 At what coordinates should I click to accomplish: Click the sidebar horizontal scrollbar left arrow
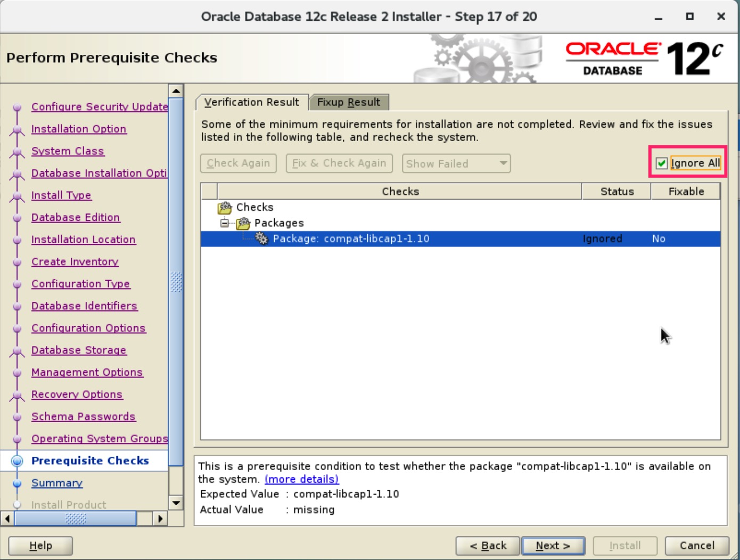(x=7, y=518)
